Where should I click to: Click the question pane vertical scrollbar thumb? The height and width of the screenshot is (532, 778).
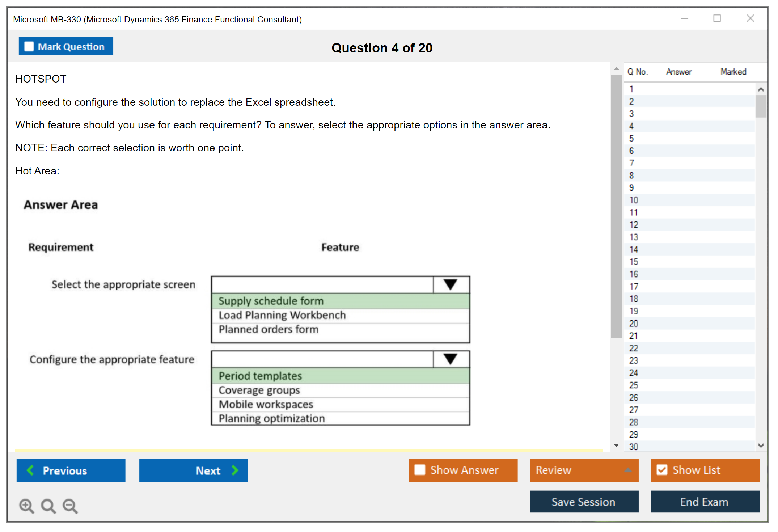point(616,206)
